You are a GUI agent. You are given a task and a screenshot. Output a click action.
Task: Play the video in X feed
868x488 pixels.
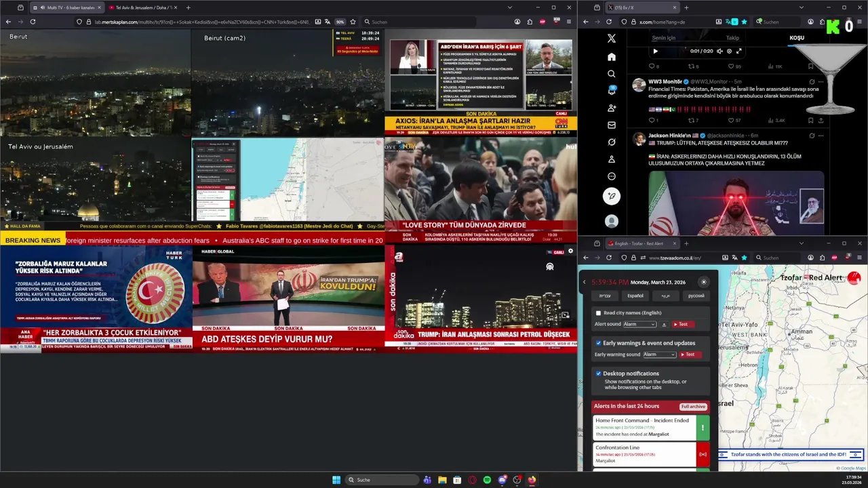(x=655, y=51)
